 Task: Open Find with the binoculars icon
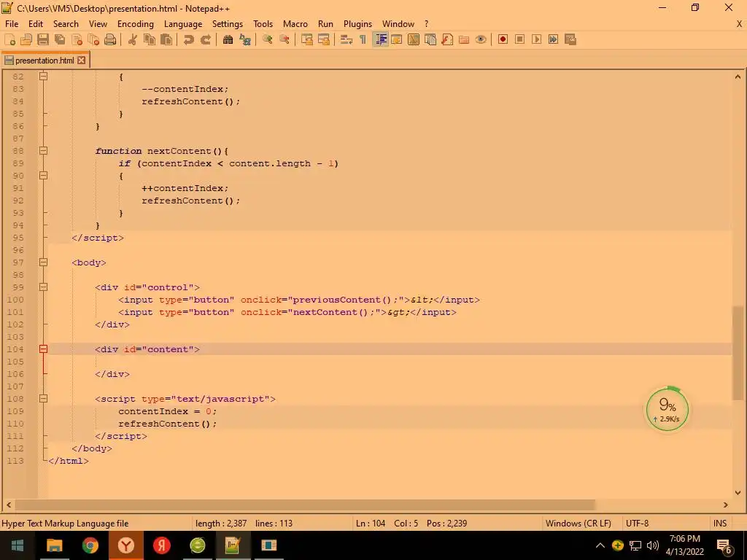(x=228, y=39)
